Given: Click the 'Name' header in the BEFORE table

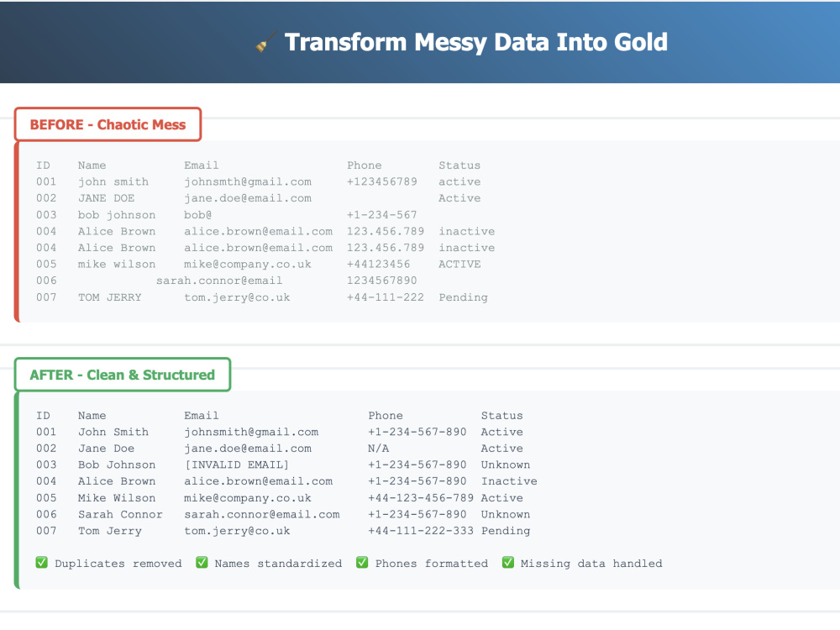Looking at the screenshot, I should click(x=92, y=165).
